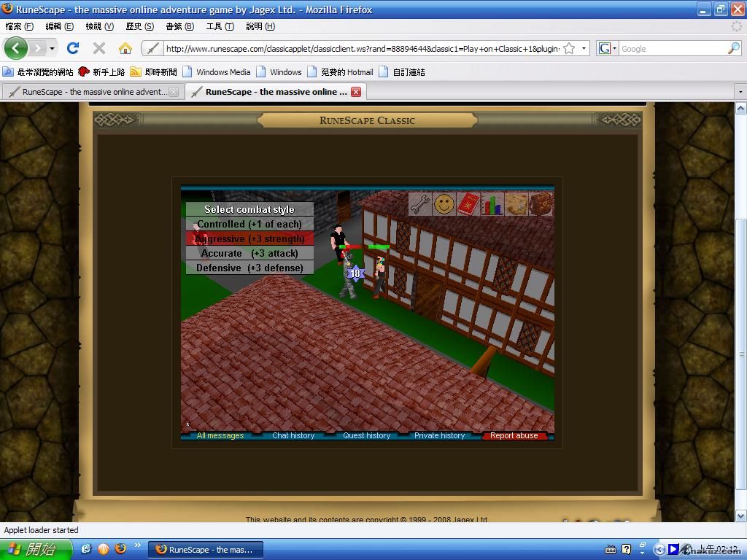Open the 新手上路 bookmark
Viewport: 747px width, 560px height.
(101, 72)
